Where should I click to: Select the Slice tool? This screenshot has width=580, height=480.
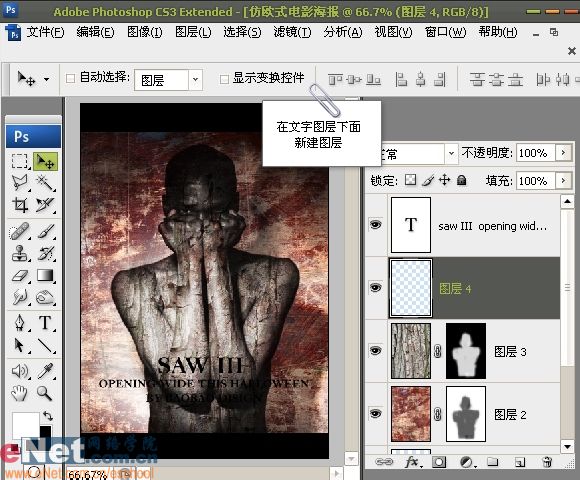pos(45,204)
